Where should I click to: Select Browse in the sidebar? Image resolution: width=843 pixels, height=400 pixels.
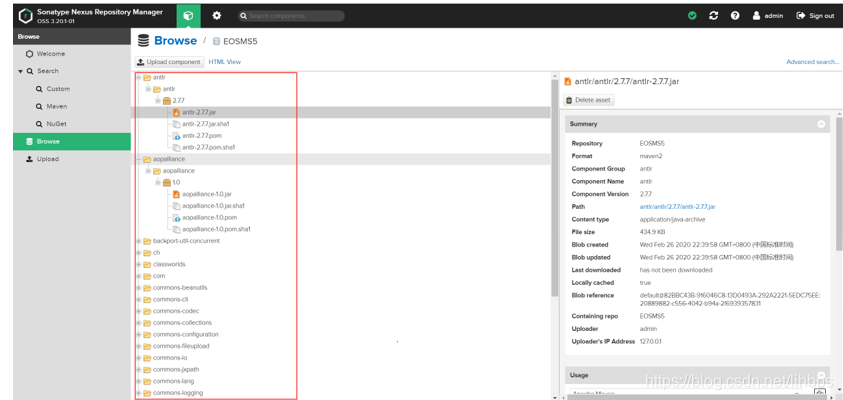(x=72, y=141)
